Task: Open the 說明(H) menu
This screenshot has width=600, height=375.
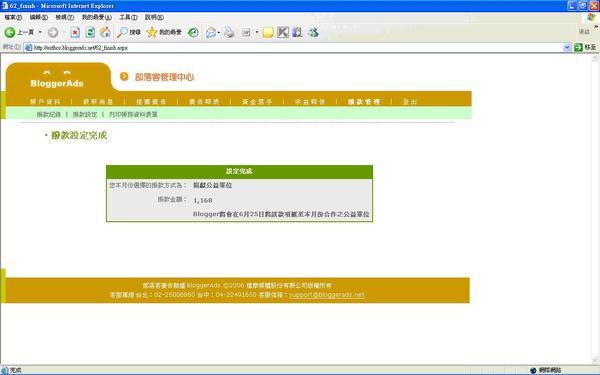Action: pos(154,17)
